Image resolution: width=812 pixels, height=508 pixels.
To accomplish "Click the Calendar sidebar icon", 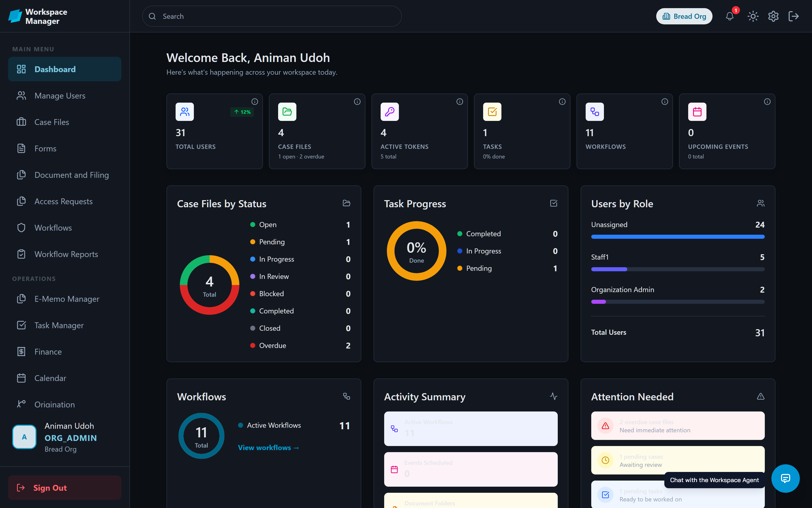I will pos(21,378).
